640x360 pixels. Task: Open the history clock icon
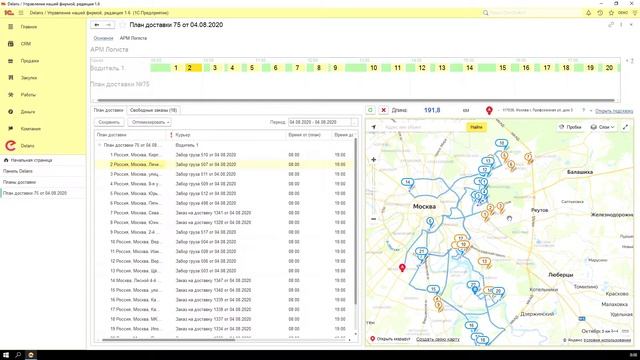tap(600, 13)
